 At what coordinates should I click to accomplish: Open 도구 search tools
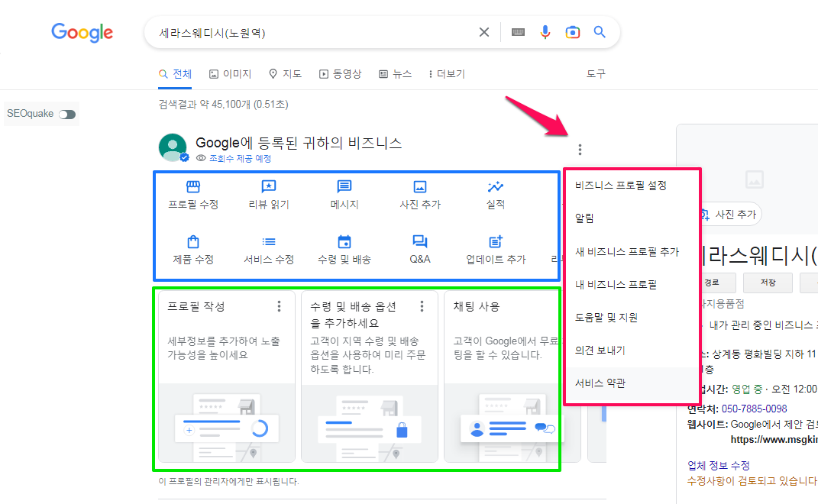[x=596, y=74]
